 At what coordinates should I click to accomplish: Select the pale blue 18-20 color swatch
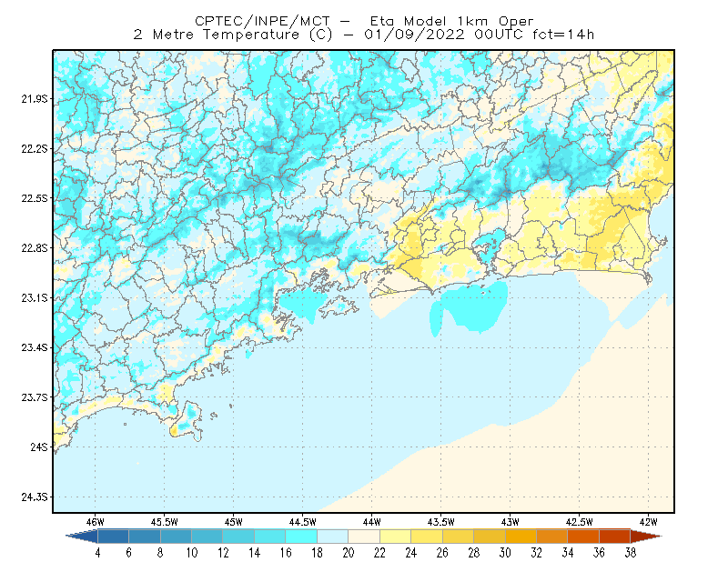(332, 537)
